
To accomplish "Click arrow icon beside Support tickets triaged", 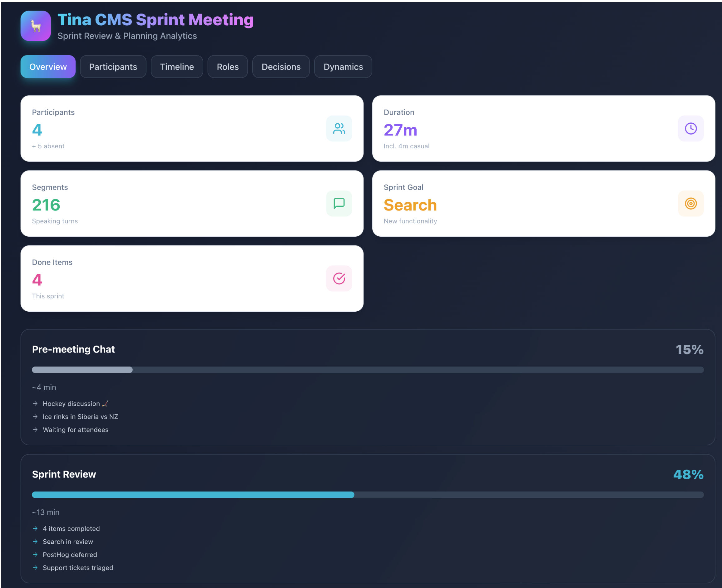I will click(35, 568).
